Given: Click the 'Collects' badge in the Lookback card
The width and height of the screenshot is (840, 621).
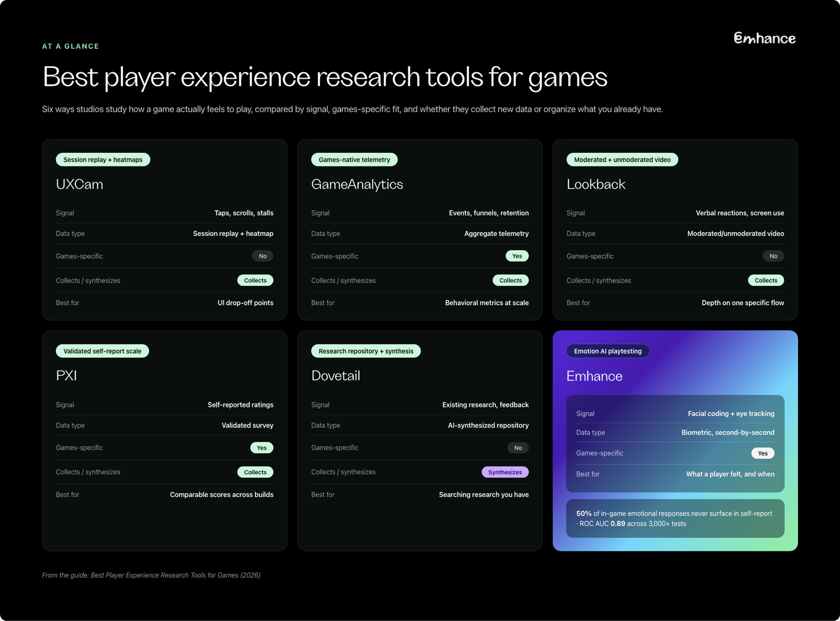Looking at the screenshot, I should [766, 280].
